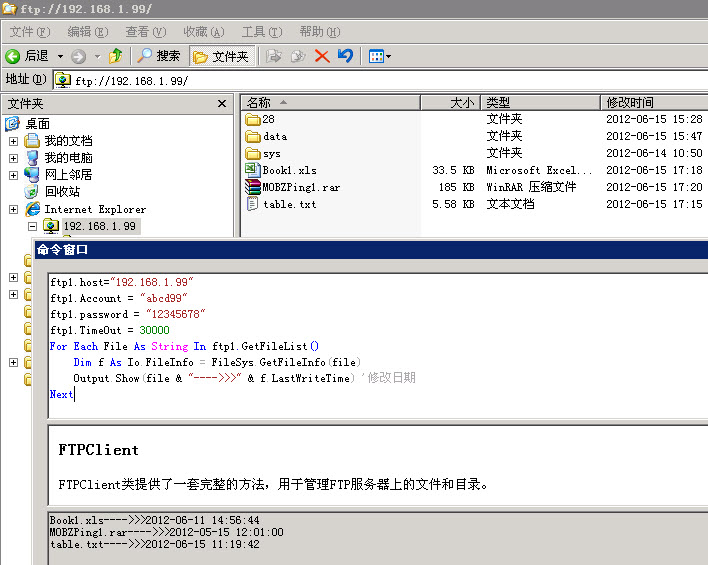Open the 编辑(E) menu

[x=88, y=32]
